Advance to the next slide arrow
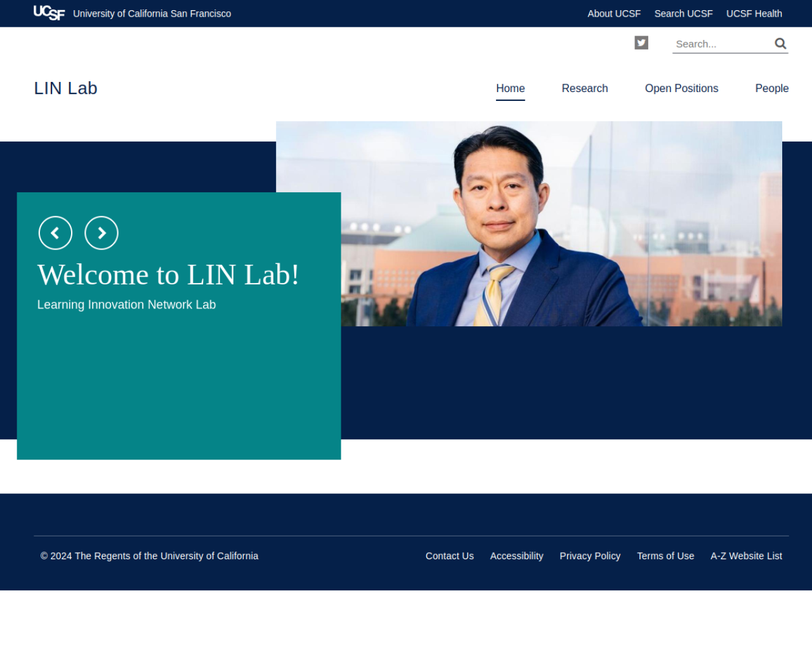This screenshot has height=650, width=812. (101, 233)
